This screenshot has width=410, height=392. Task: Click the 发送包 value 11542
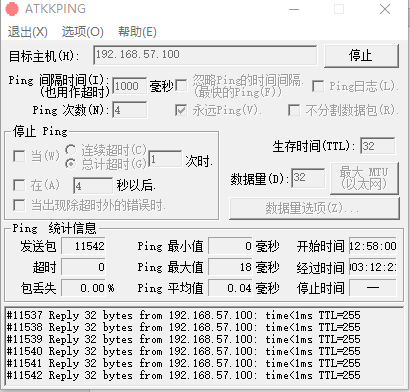click(x=84, y=247)
